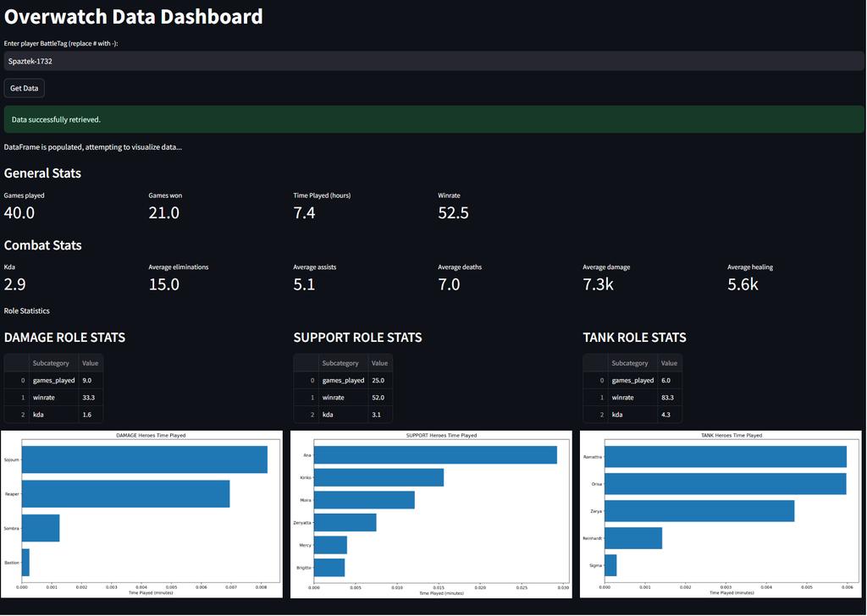This screenshot has height=616, width=867.
Task: Click the Brigitte bar in support chart
Action: point(329,568)
